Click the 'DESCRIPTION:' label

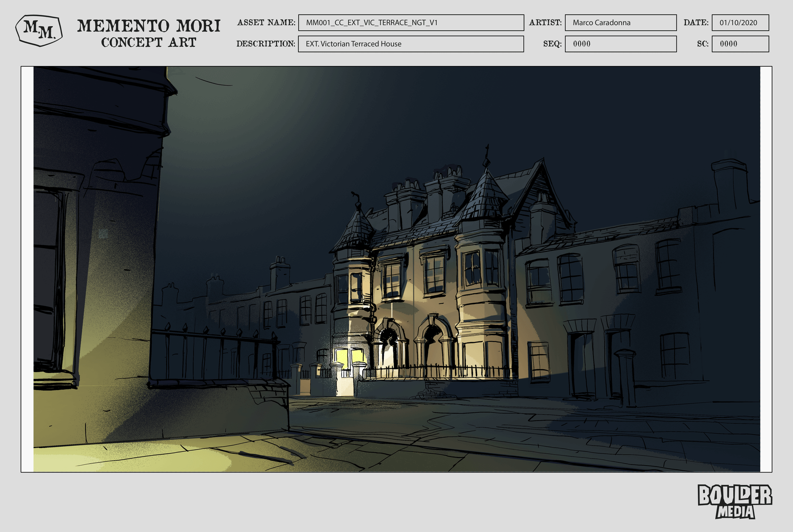[266, 44]
